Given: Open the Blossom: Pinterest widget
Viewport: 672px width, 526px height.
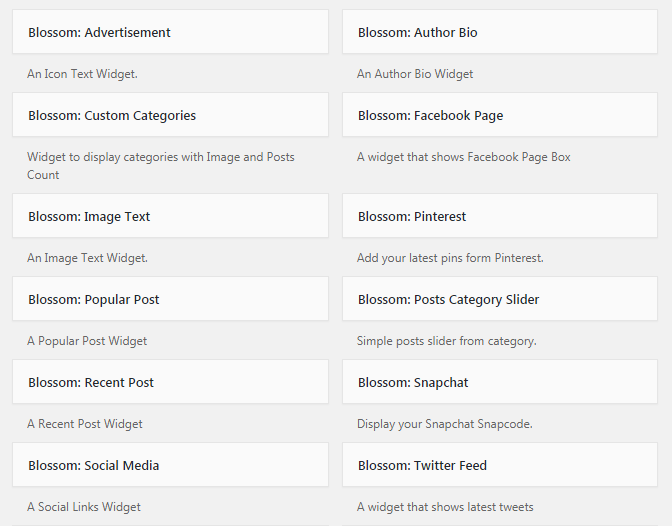Looking at the screenshot, I should click(x=499, y=217).
